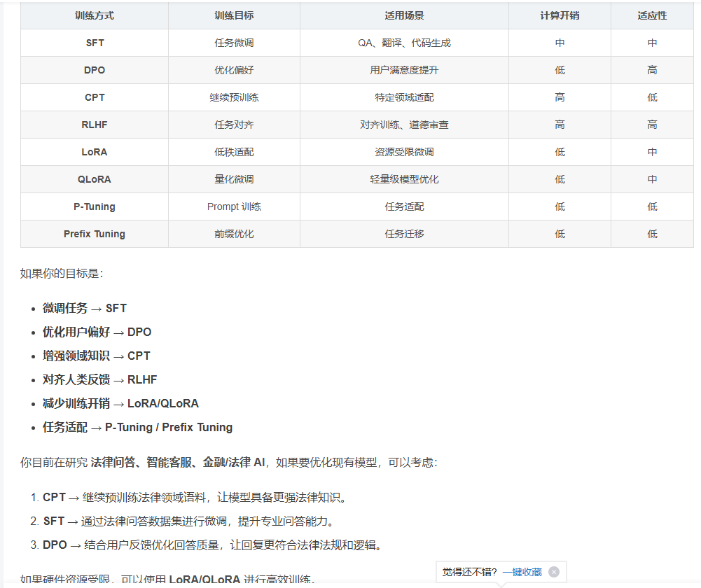Image resolution: width=701 pixels, height=588 pixels.
Task: Click the 前缀优化 cell
Action: 234,234
